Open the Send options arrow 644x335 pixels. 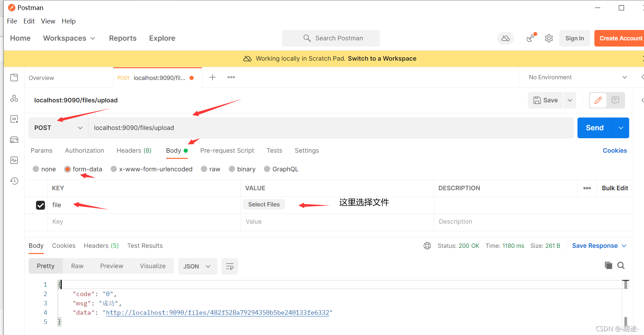pos(621,128)
